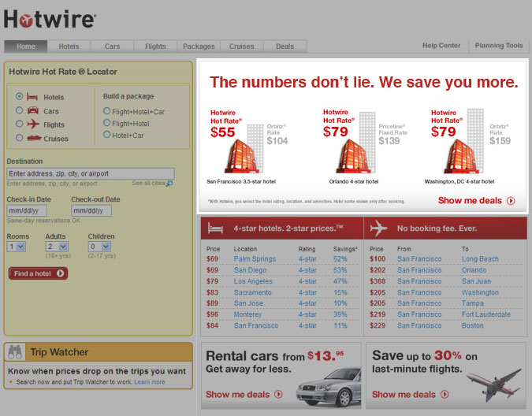Screen dimensions: 532x416
Task: Click arrow icon beside top Show me deals
Action: [x=511, y=201]
